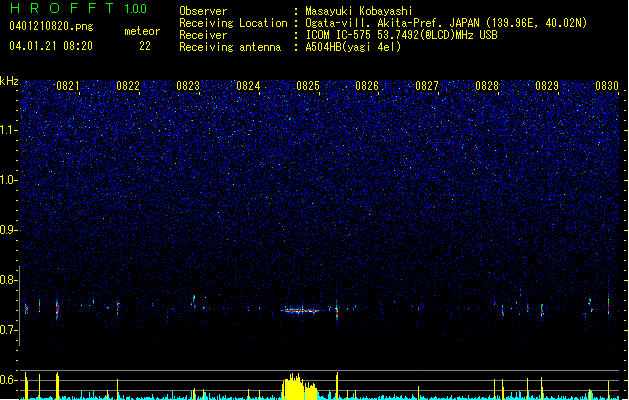The image size is (629, 400).
Task: Click the Receiver label
Action: [x=203, y=35]
